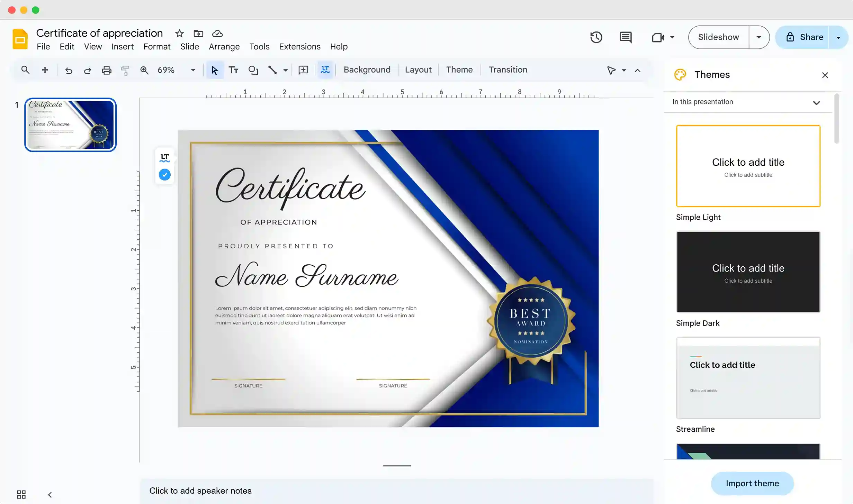Activate the Paint format tool
Screen dimensions: 853x504
point(125,70)
